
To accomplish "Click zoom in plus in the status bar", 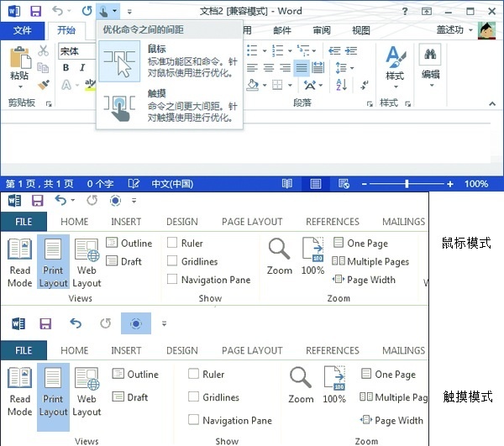I will coord(450,184).
